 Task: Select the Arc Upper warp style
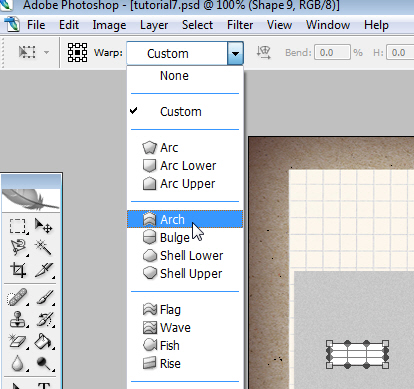click(185, 184)
